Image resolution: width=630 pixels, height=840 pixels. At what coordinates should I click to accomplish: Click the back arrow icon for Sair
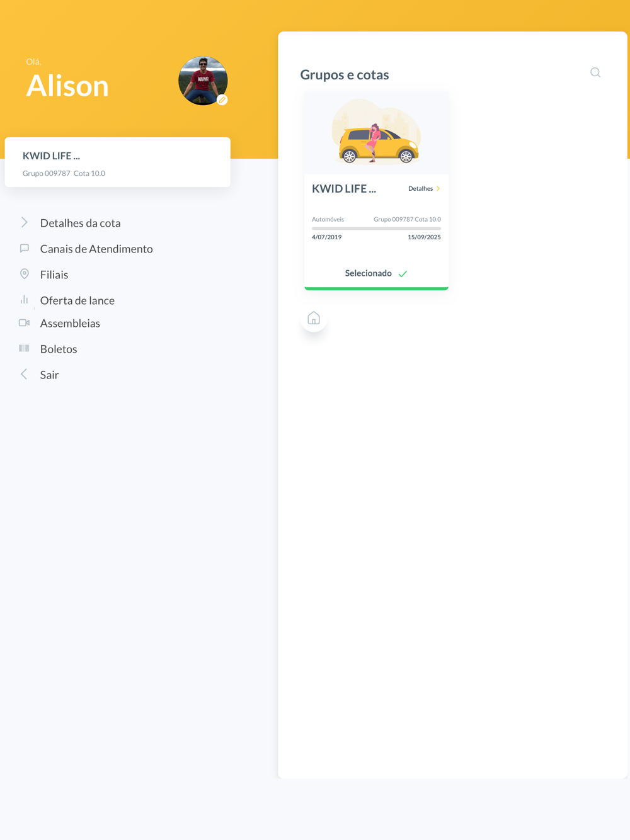tap(24, 374)
